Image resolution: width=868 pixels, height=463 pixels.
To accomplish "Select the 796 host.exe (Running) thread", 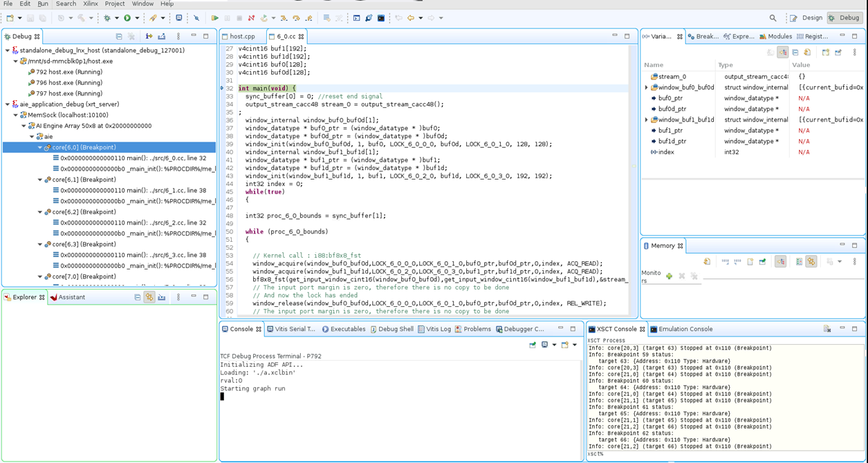I will (x=68, y=82).
